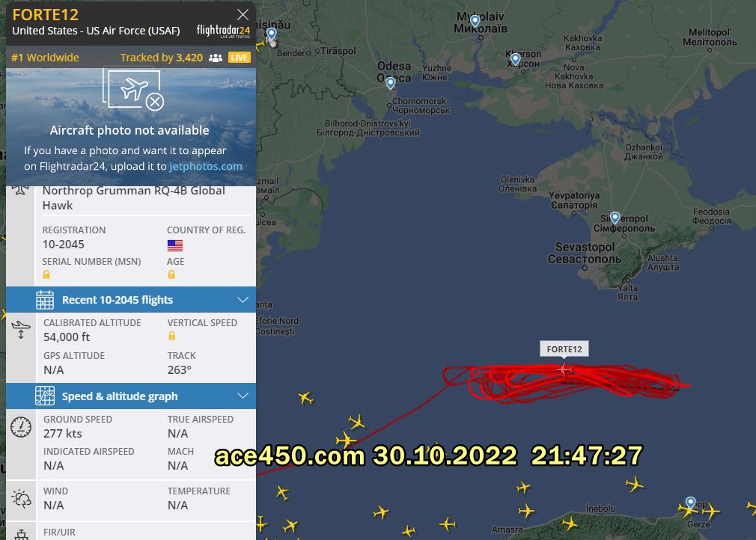Click the tracked-by people icon
Screen dimensions: 756x540
pyautogui.click(x=216, y=58)
